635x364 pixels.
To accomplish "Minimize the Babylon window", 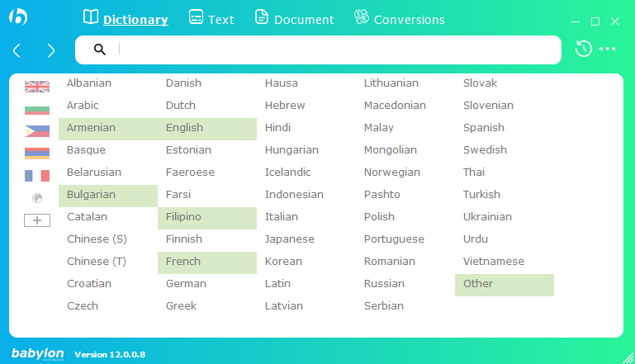I will 576,21.
